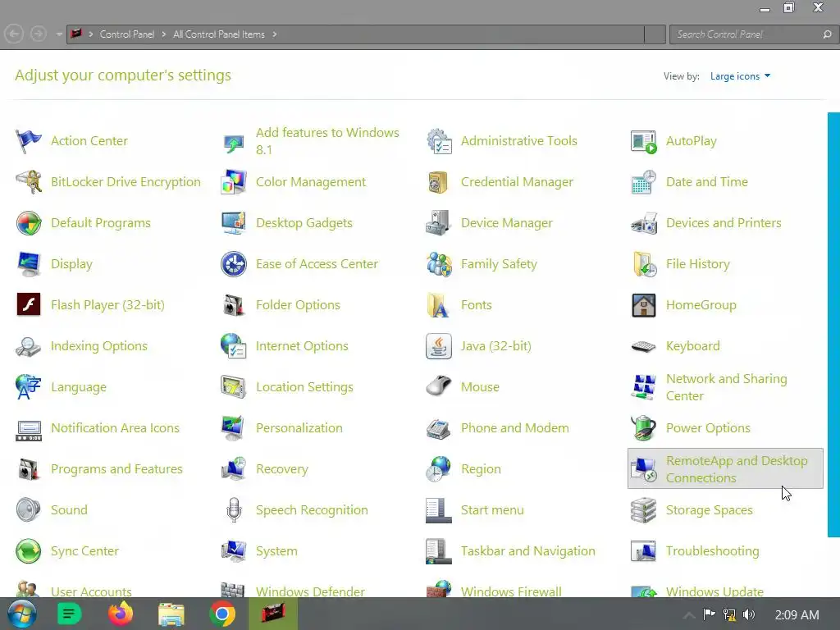
Task: Click the Display monitor icon
Action: 29,264
